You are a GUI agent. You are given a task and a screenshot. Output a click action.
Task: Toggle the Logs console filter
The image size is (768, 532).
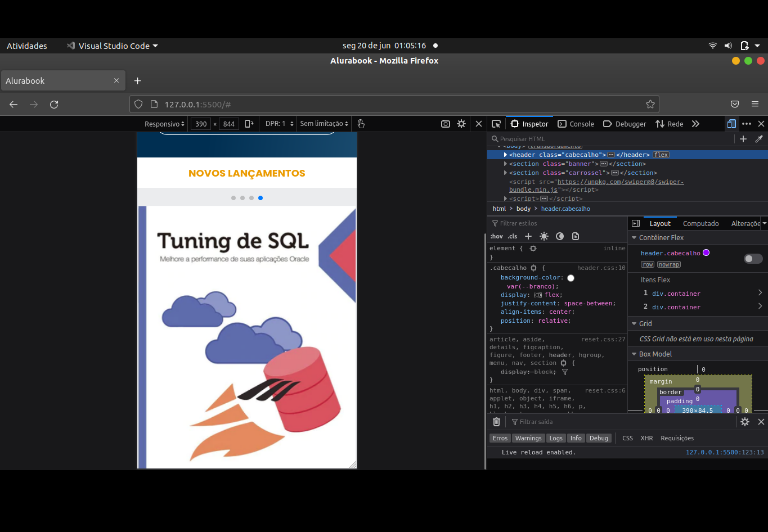click(x=556, y=438)
